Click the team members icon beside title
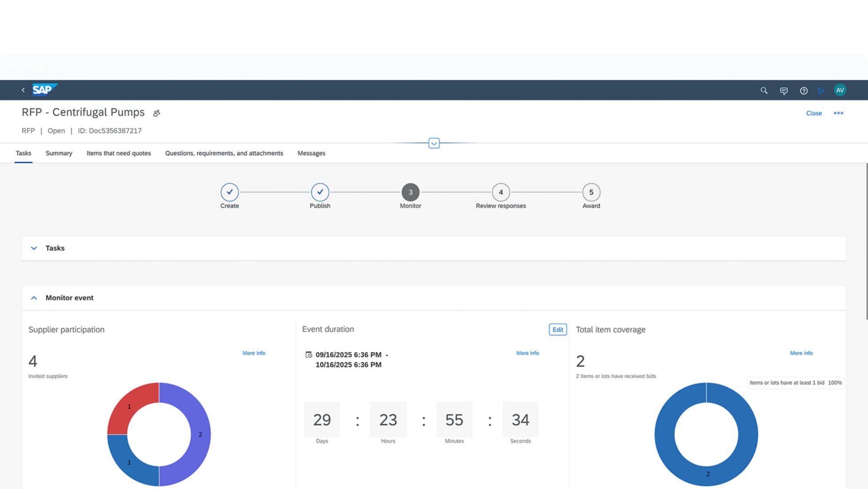 pyautogui.click(x=156, y=113)
